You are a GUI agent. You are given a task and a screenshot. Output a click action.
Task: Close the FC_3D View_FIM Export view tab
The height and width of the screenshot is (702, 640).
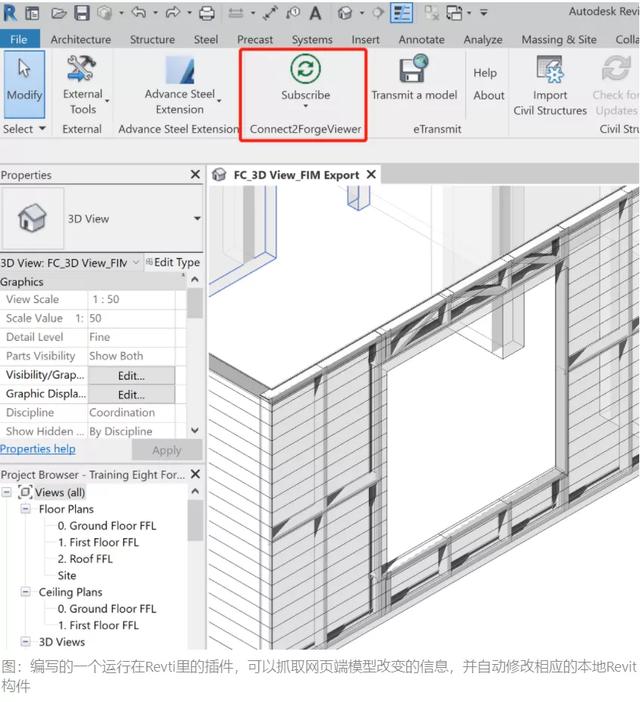click(371, 174)
